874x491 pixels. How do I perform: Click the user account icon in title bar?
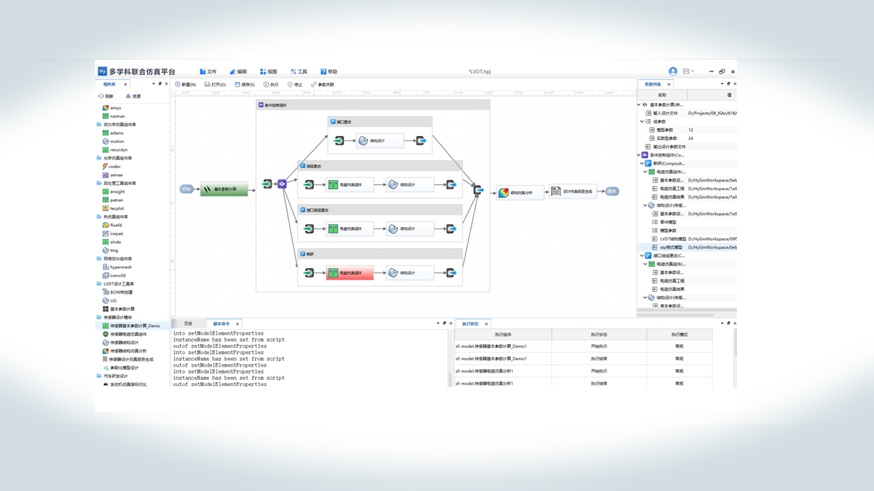point(673,72)
